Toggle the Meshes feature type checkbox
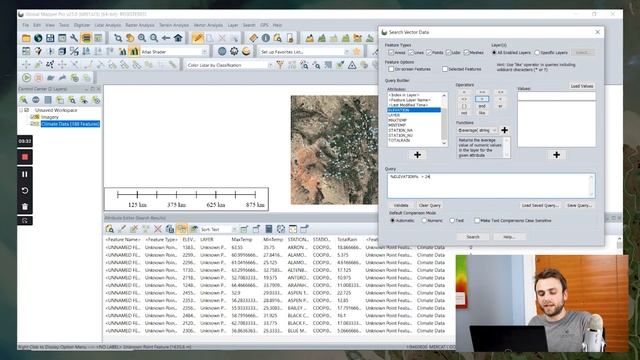640x360 pixels. [x=466, y=53]
